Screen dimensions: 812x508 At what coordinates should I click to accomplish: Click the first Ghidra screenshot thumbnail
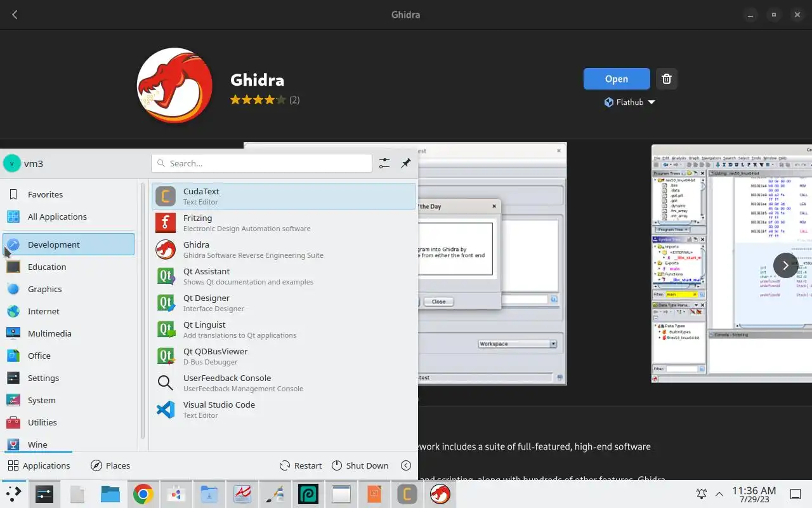(x=492, y=264)
